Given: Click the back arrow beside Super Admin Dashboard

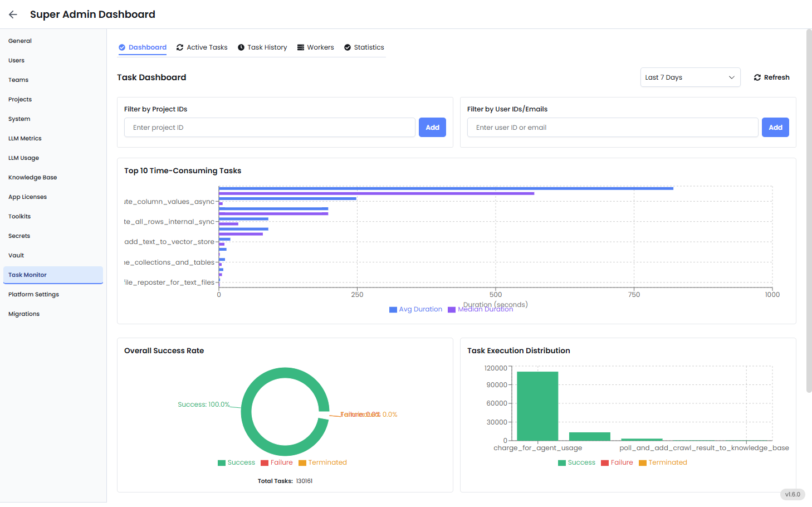Looking at the screenshot, I should (x=12, y=14).
